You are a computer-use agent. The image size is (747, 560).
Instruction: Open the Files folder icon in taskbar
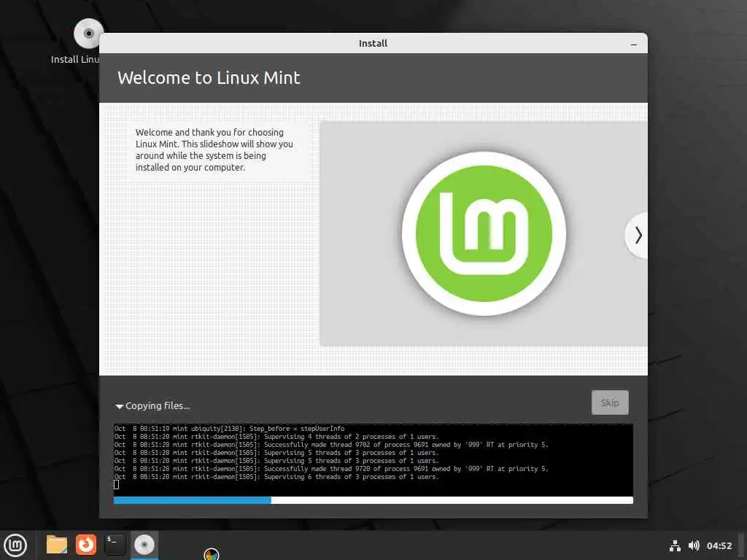[57, 545]
